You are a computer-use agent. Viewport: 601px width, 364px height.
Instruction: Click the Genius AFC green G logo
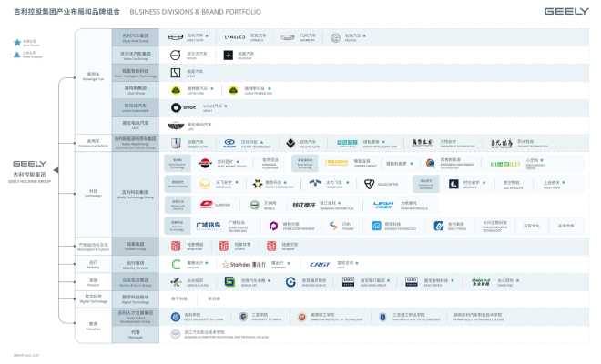pyautogui.click(x=229, y=282)
